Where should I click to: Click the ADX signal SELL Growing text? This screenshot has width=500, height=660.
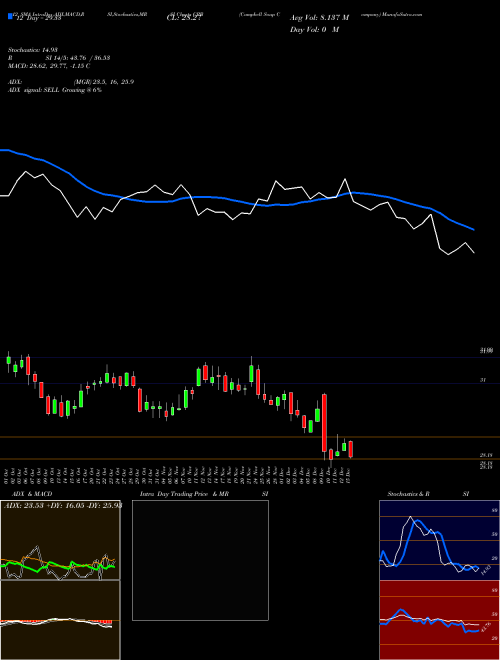(x=55, y=90)
